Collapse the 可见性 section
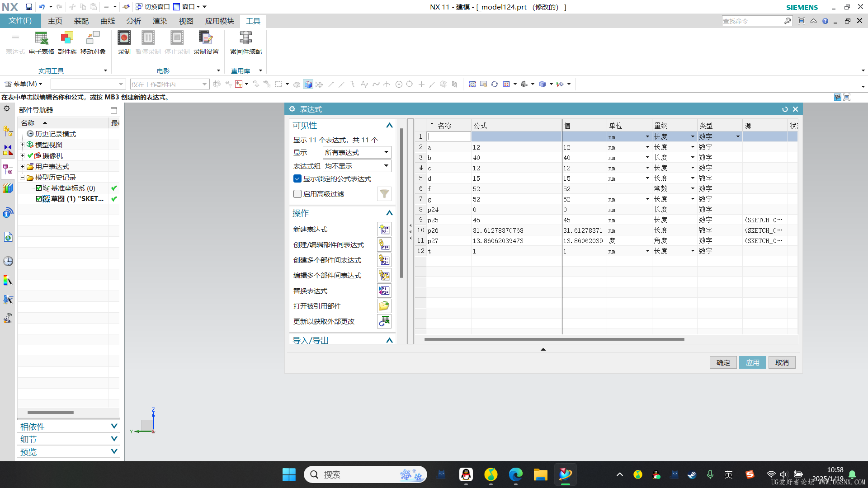 click(x=389, y=125)
